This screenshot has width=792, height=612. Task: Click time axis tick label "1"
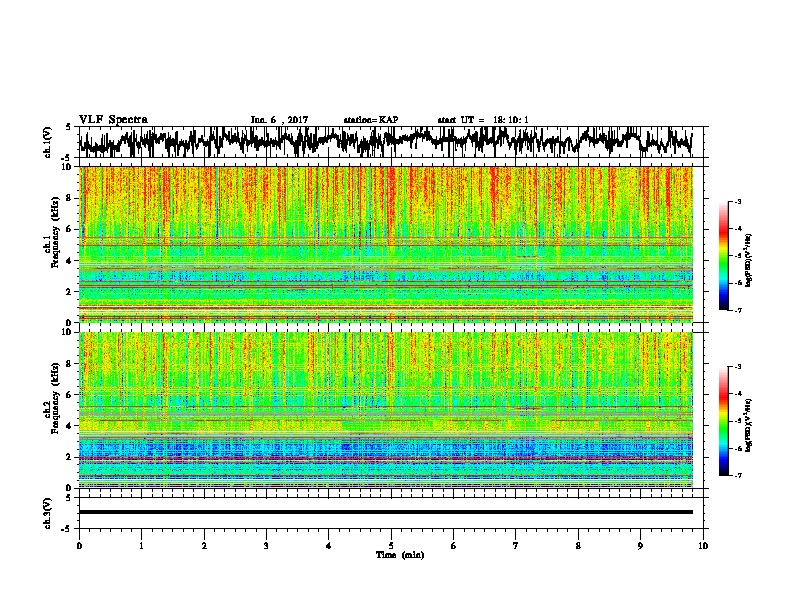pos(141,546)
